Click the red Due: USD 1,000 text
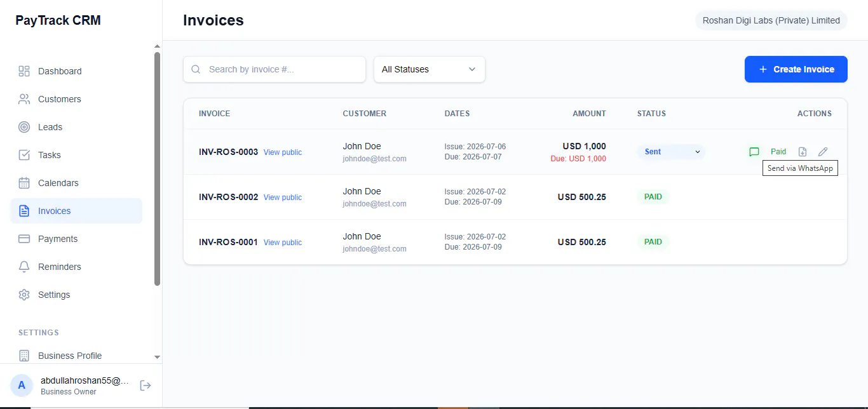The width and height of the screenshot is (868, 409). pyautogui.click(x=578, y=159)
